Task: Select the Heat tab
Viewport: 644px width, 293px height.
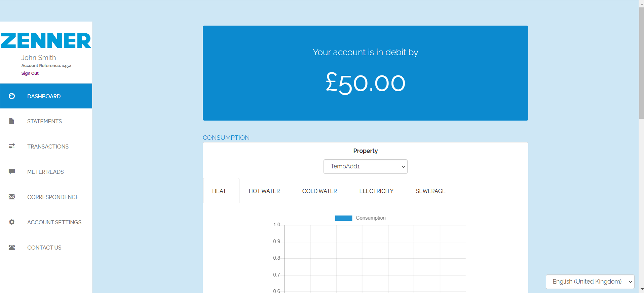Action: click(x=219, y=191)
